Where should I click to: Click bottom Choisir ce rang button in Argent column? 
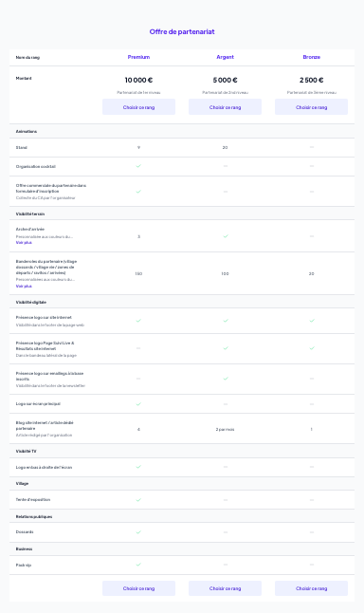tap(225, 588)
